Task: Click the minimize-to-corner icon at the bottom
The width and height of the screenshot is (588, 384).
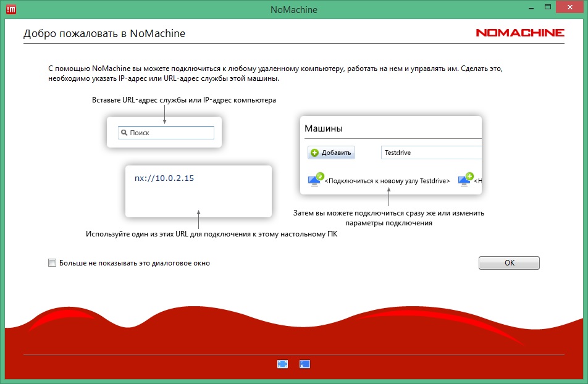Action: tap(304, 364)
